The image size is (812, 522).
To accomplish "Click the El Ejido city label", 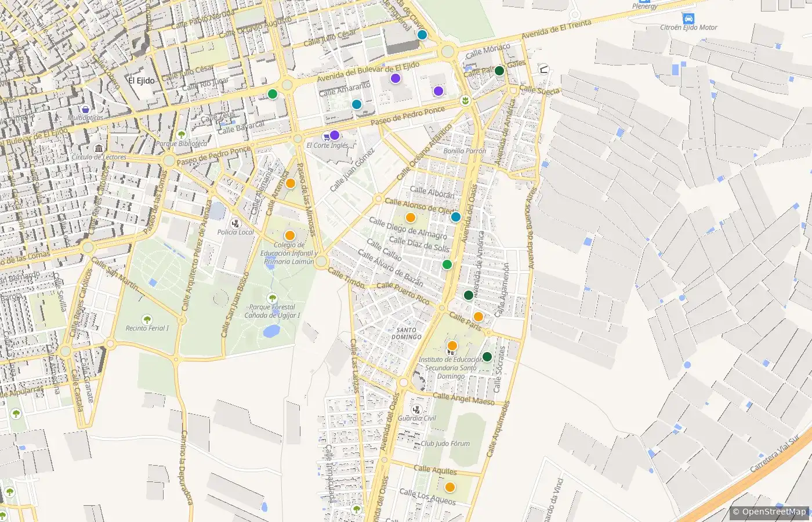I will 142,80.
